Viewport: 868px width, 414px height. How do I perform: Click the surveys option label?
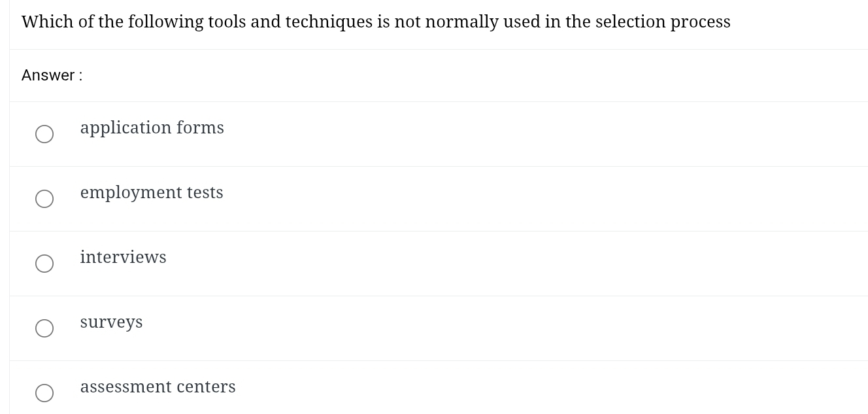111,322
